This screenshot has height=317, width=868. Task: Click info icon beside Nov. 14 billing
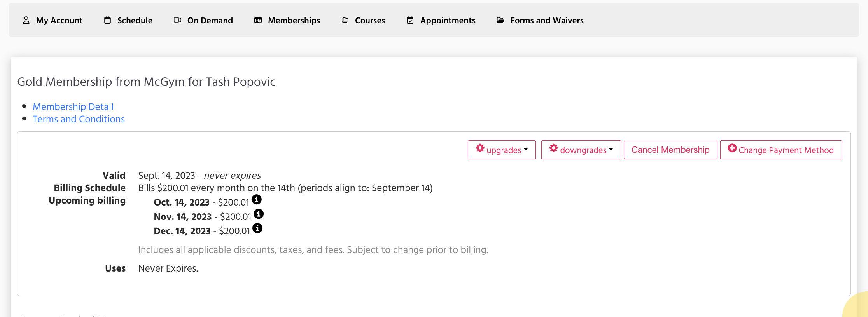(x=259, y=214)
